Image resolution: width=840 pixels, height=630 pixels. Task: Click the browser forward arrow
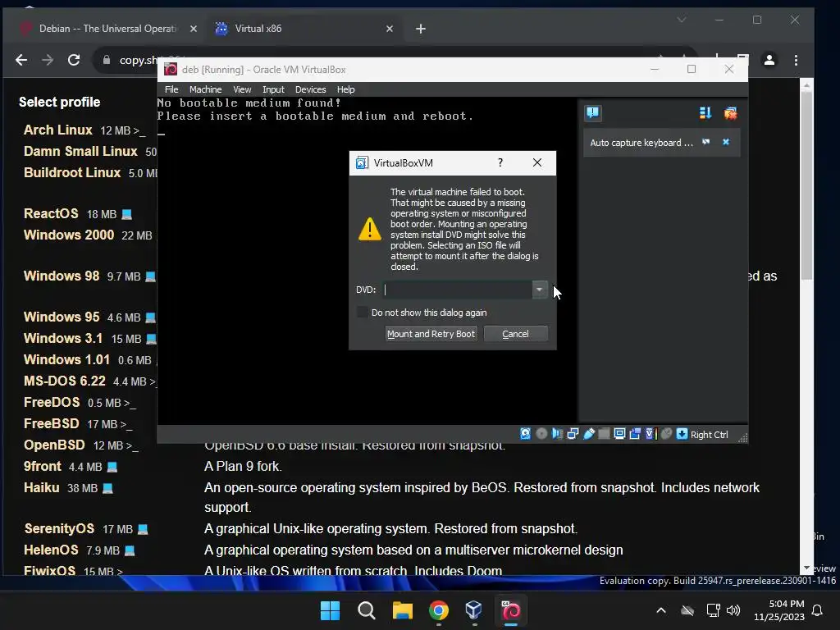[48, 60]
